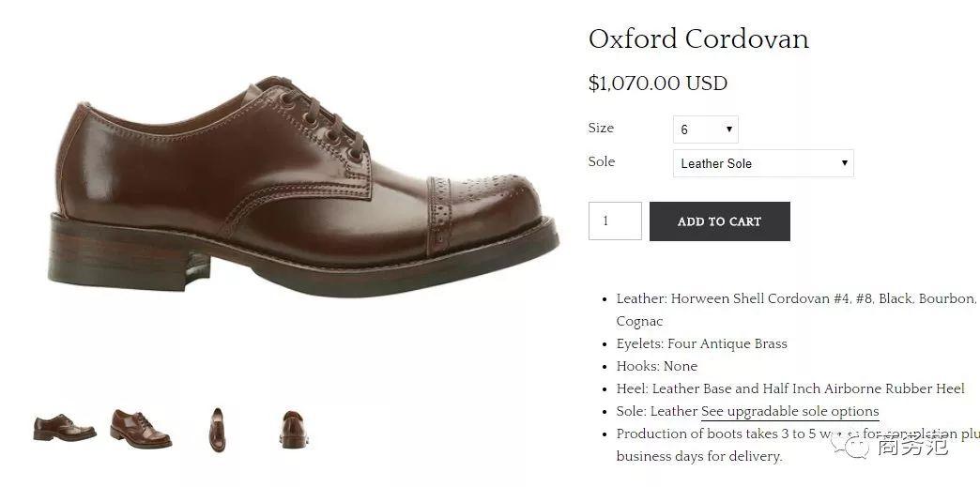Open the Size dropdown showing 6
The height and width of the screenshot is (487, 980).
(705, 129)
